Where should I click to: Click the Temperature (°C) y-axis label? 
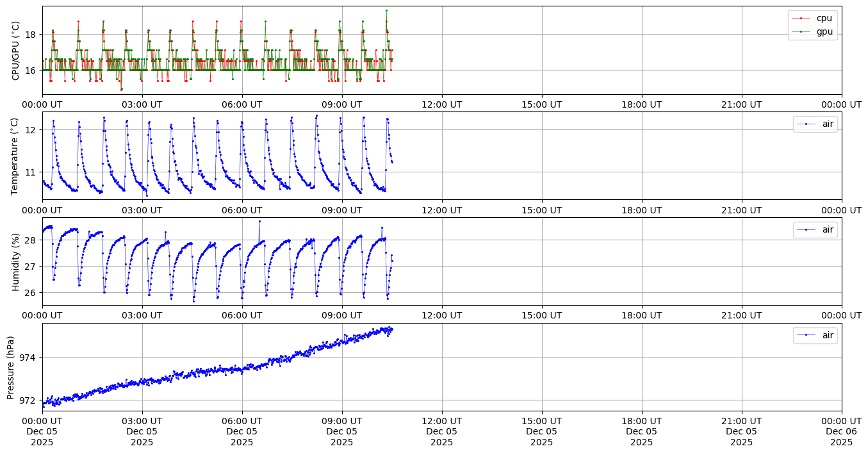pos(16,156)
